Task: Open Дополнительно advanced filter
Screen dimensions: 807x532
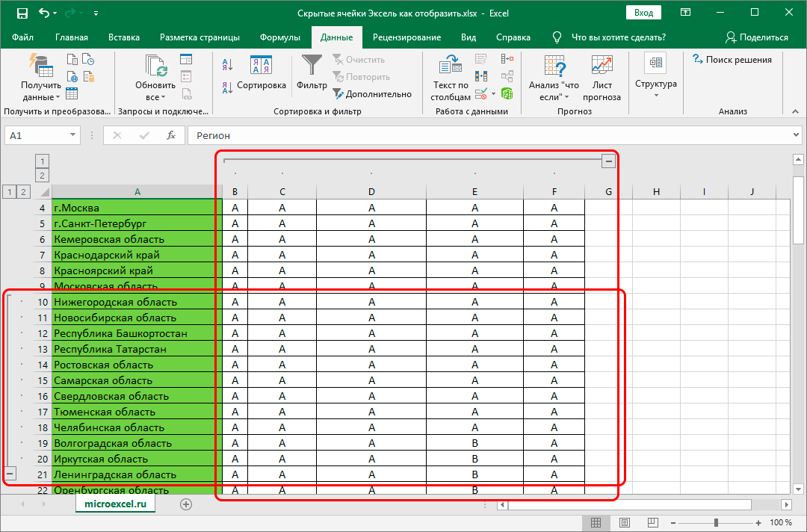Action: click(x=372, y=93)
